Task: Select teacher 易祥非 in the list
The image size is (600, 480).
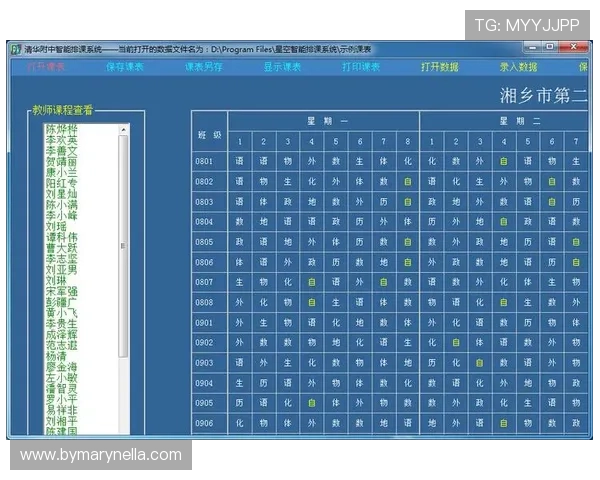Action: click(x=62, y=410)
